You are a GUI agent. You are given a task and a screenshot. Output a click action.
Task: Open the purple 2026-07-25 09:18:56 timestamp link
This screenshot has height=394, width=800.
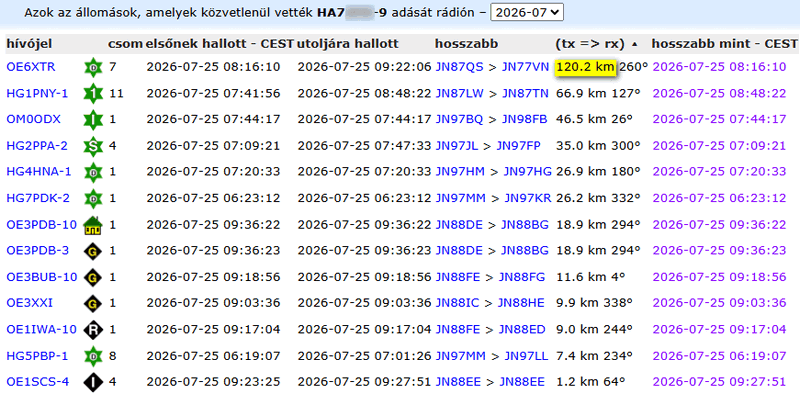pyautogui.click(x=719, y=277)
